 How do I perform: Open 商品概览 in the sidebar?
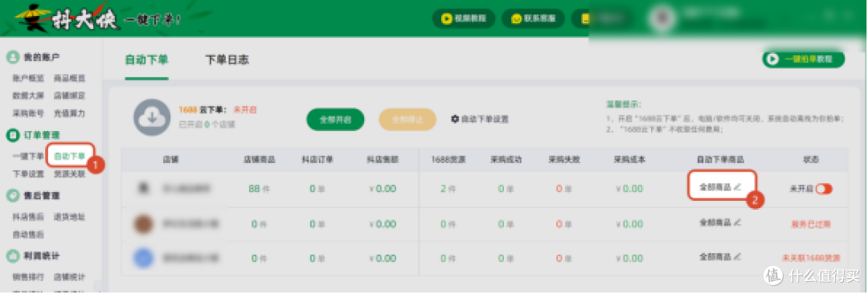(x=70, y=79)
